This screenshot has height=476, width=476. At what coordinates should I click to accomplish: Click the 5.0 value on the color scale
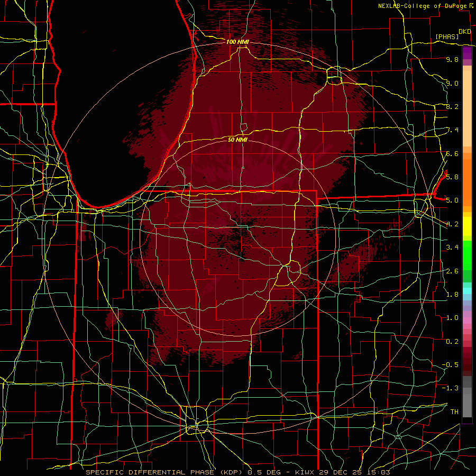click(452, 200)
